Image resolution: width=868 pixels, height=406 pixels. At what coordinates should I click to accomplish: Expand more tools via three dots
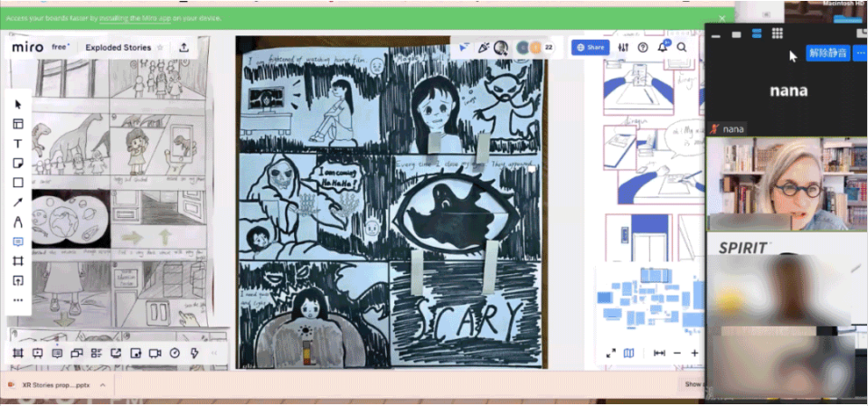[x=18, y=300]
